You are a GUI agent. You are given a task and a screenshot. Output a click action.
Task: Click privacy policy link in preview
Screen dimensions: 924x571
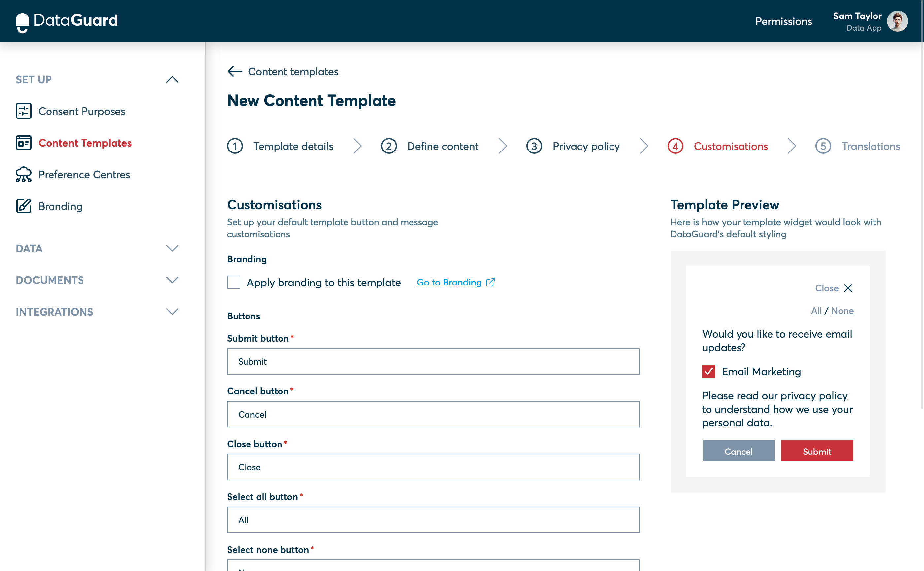(814, 395)
